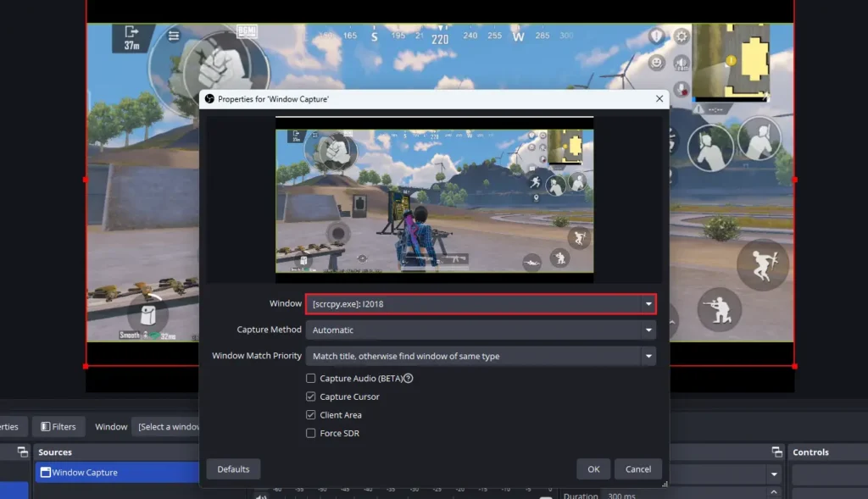Viewport: 868px width, 499px height.
Task: Enable the Capture Audio (BETA) checkbox
Action: (311, 378)
